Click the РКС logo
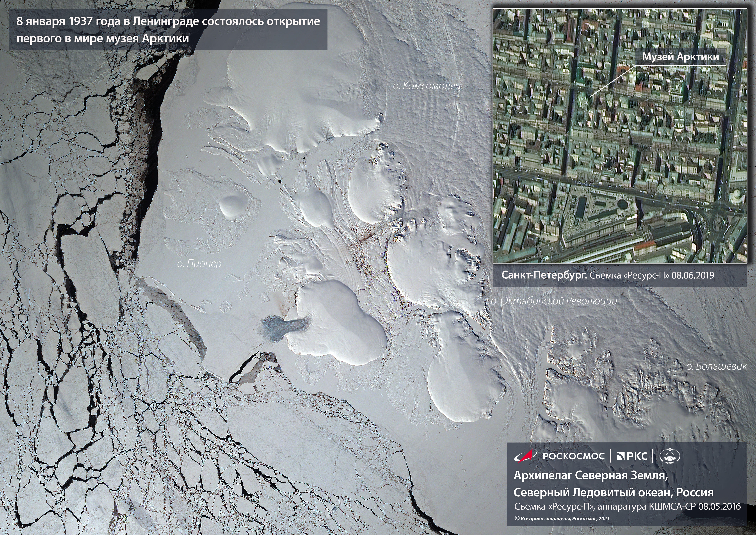Image resolution: width=756 pixels, height=535 pixels. click(x=632, y=456)
